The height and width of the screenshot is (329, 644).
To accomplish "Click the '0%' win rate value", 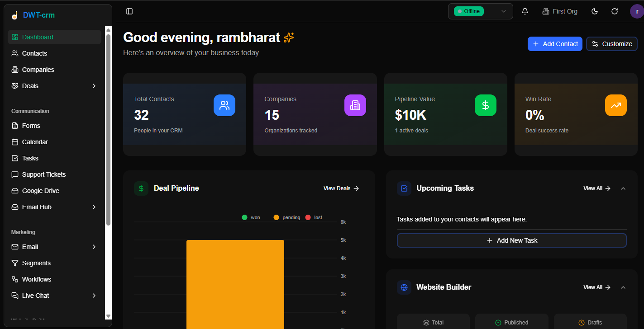I will [534, 115].
